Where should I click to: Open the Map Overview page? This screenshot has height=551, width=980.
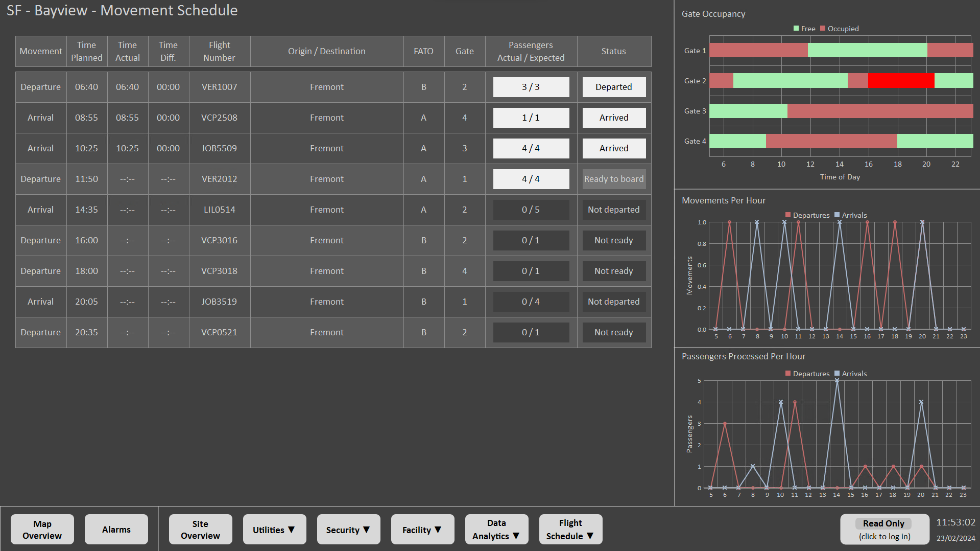(42, 530)
